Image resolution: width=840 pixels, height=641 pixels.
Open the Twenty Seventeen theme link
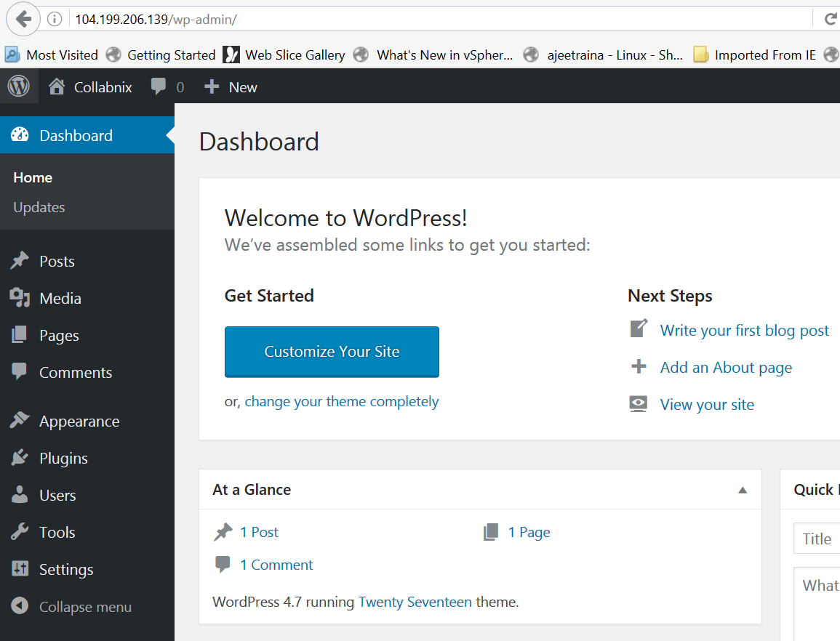click(x=415, y=602)
